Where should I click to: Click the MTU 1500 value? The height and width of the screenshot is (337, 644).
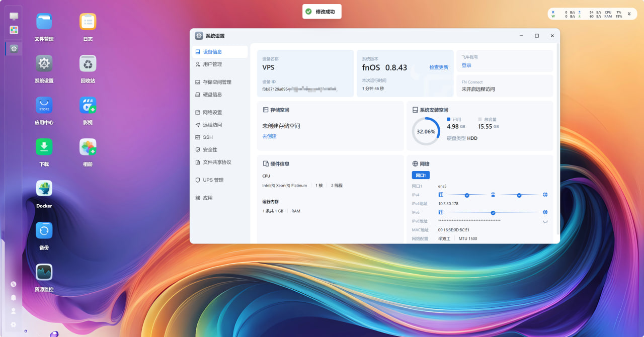coord(468,239)
